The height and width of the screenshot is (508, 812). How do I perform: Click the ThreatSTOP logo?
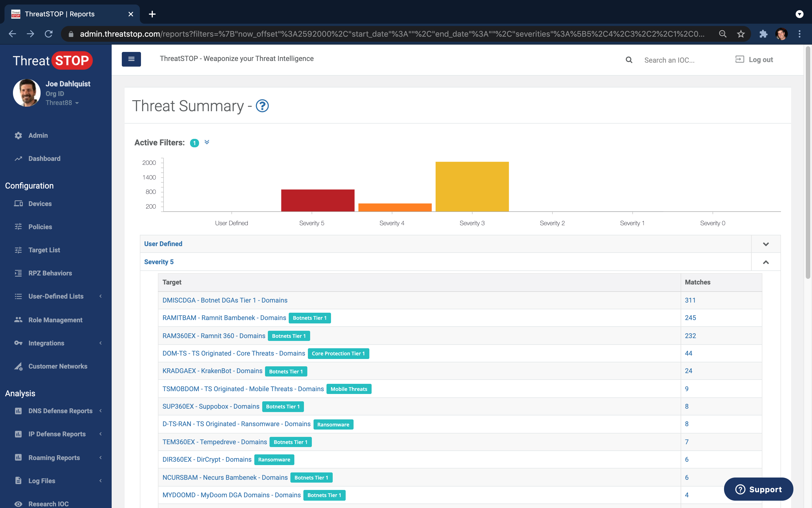[x=53, y=61]
